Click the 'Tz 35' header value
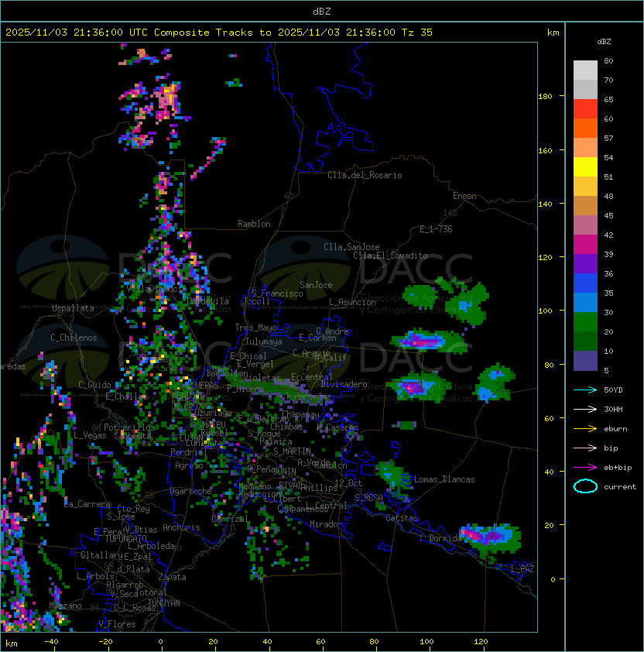 417,33
